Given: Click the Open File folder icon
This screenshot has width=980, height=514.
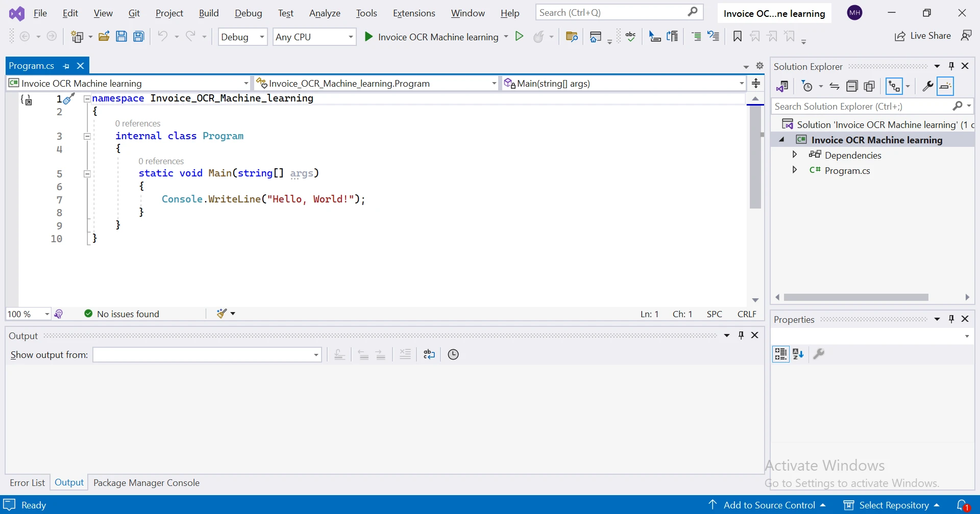Looking at the screenshot, I should [x=104, y=37].
